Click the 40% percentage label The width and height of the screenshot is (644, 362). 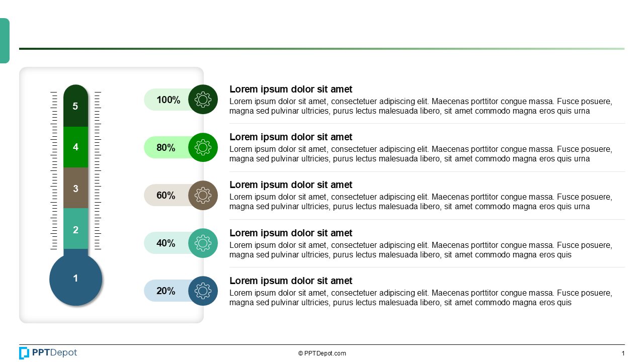point(166,243)
